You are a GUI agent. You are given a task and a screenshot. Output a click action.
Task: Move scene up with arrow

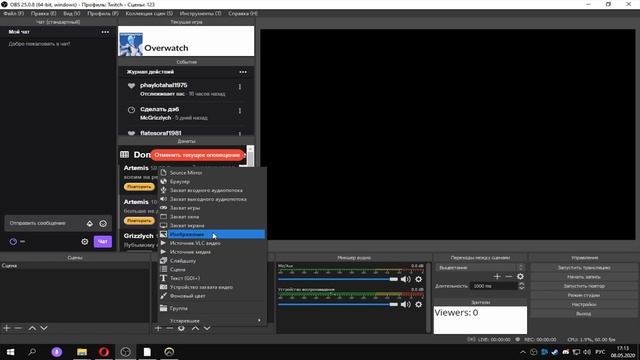[32, 328]
